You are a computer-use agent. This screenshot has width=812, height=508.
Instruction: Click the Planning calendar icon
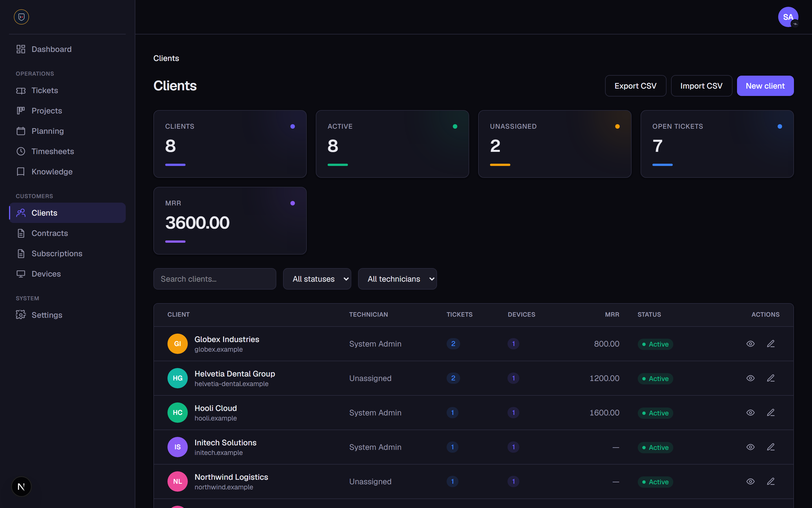(21, 131)
